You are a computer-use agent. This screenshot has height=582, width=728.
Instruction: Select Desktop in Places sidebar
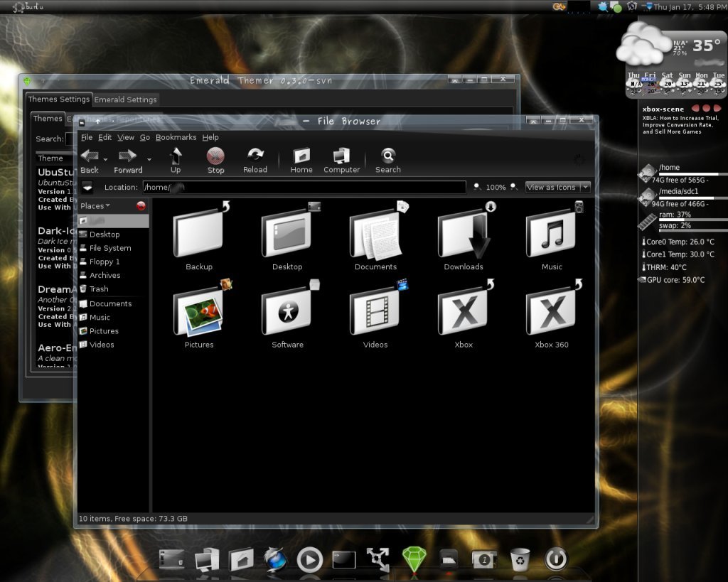(x=113, y=235)
